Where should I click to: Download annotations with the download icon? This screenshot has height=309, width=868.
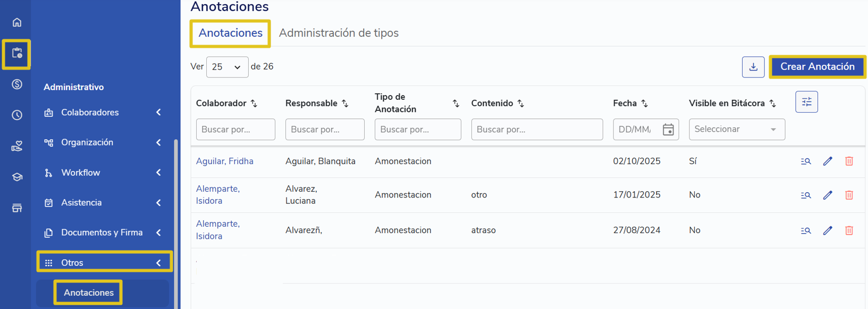(753, 67)
